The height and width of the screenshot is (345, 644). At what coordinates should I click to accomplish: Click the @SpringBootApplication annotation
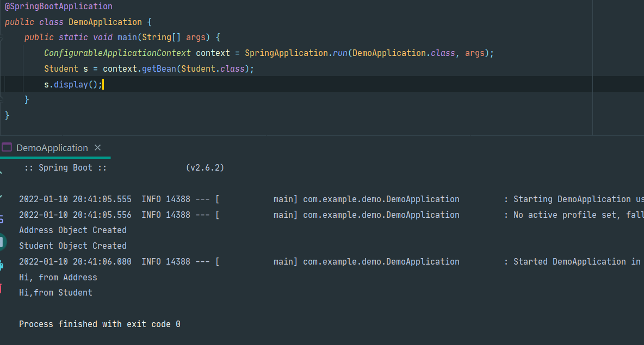(x=59, y=7)
